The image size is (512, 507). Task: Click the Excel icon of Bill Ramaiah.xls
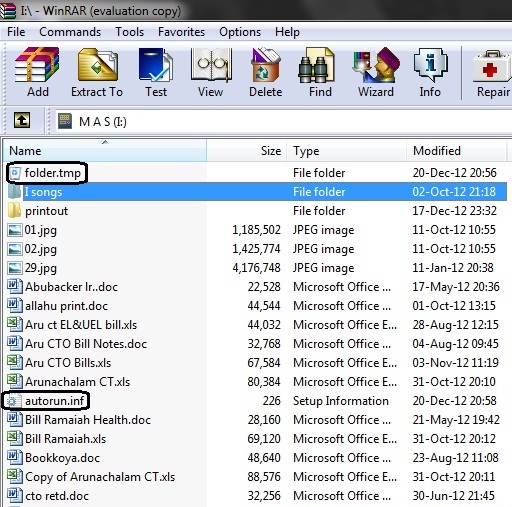click(15, 439)
